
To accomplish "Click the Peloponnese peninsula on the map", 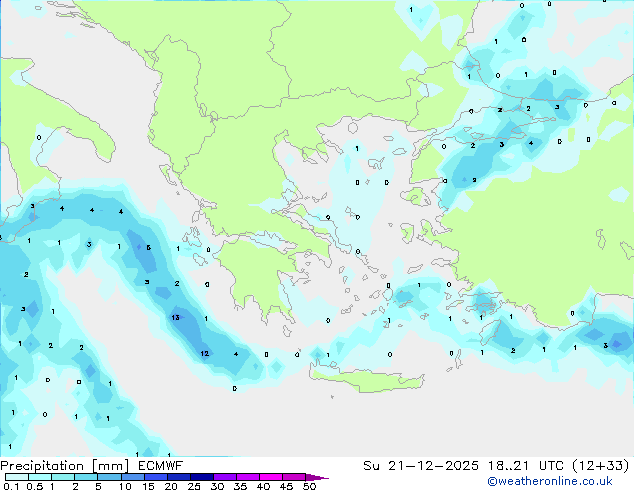I will (259, 277).
